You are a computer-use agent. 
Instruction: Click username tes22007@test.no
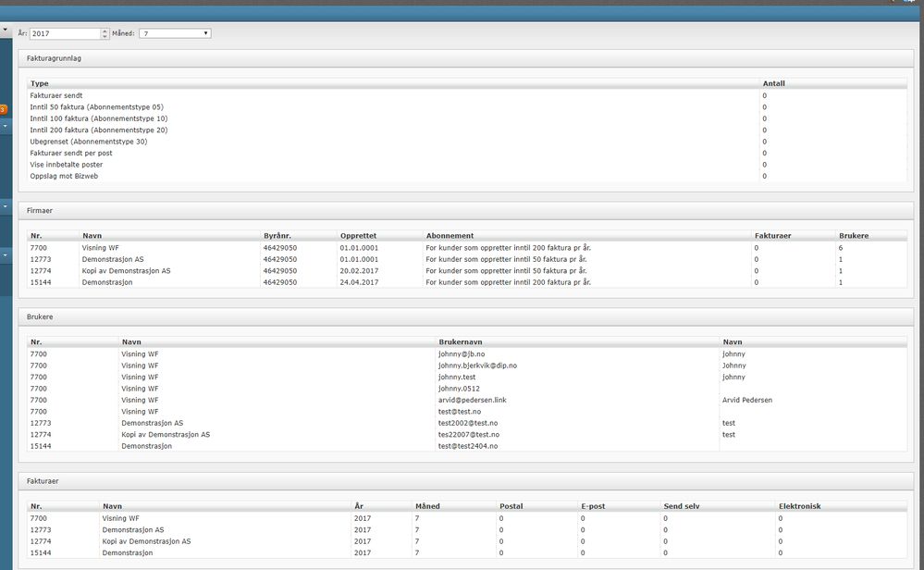469,434
